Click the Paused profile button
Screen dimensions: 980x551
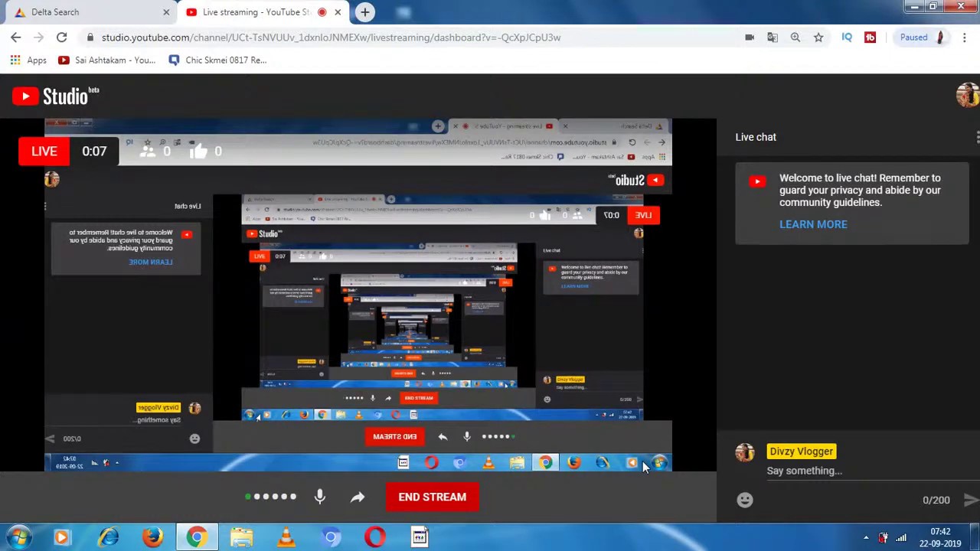coord(923,37)
